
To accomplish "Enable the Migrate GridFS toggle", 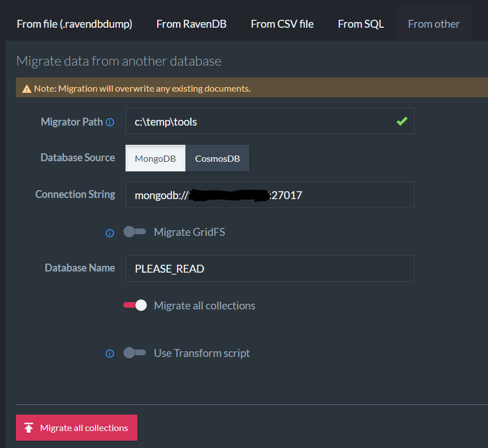I will [135, 231].
